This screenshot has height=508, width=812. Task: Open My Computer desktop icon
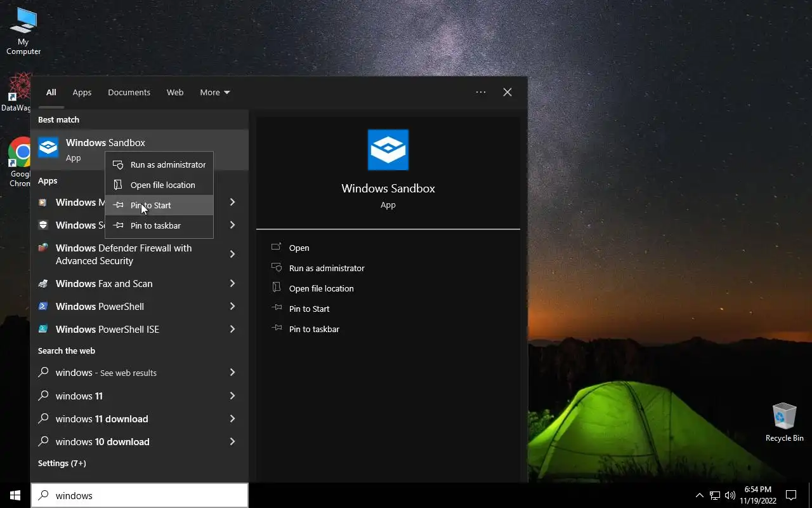coord(23,32)
